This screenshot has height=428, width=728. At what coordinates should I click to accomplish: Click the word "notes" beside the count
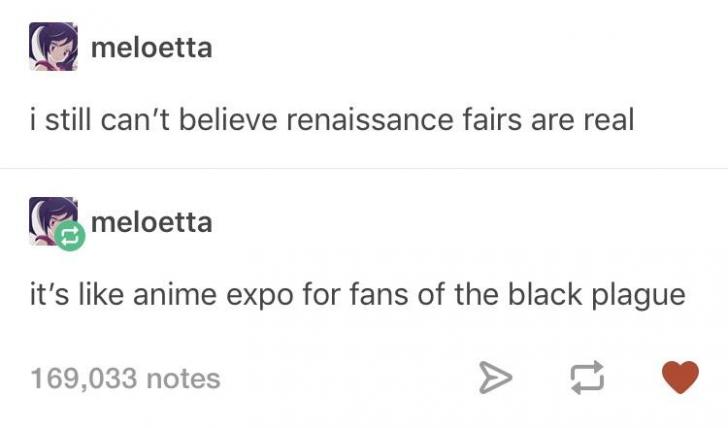click(x=183, y=379)
